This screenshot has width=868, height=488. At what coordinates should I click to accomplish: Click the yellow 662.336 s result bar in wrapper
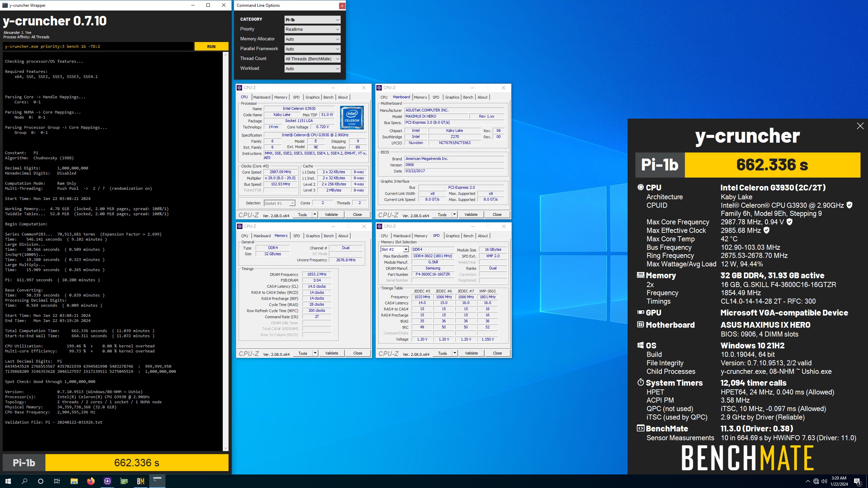[x=137, y=463]
